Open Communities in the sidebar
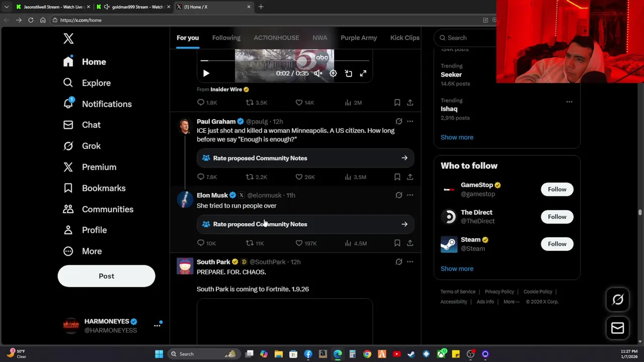The image size is (644, 362). (x=98, y=209)
